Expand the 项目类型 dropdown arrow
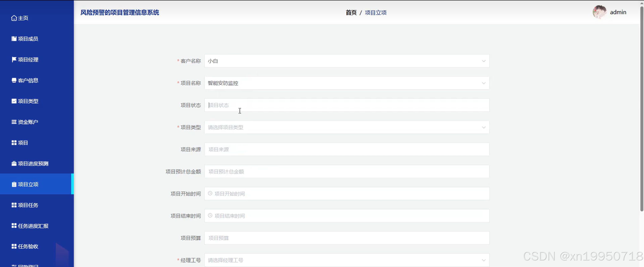644x267 pixels. click(484, 127)
